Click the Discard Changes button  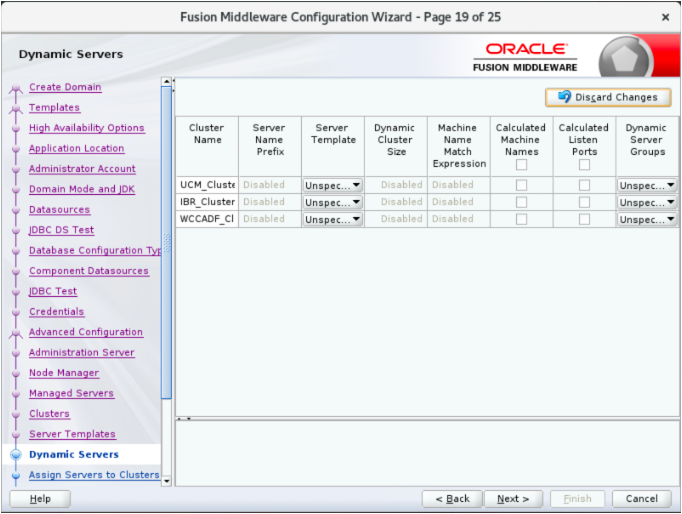[x=608, y=97]
